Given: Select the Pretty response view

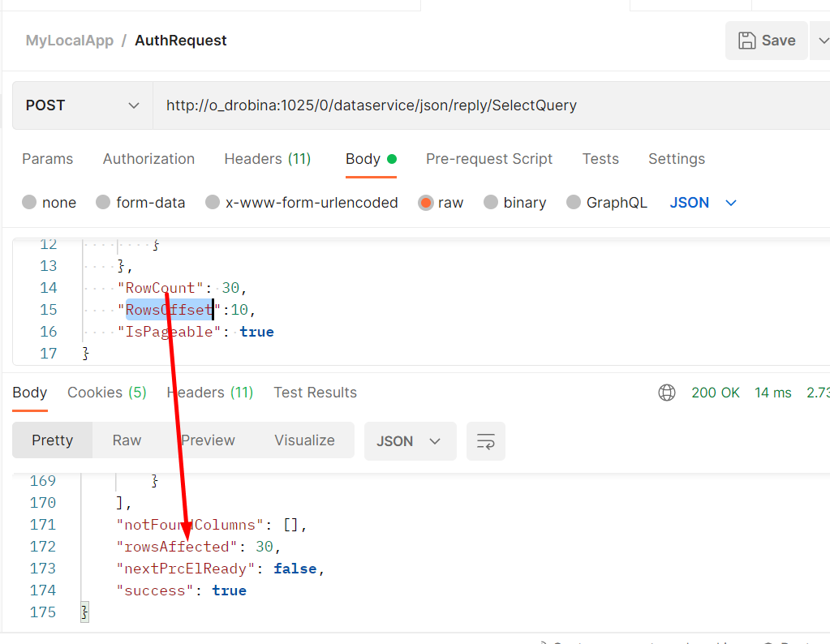Looking at the screenshot, I should tap(53, 440).
